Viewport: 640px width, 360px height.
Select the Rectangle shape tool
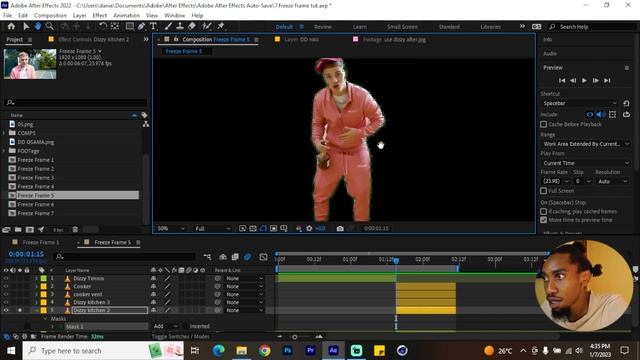[x=129, y=26]
